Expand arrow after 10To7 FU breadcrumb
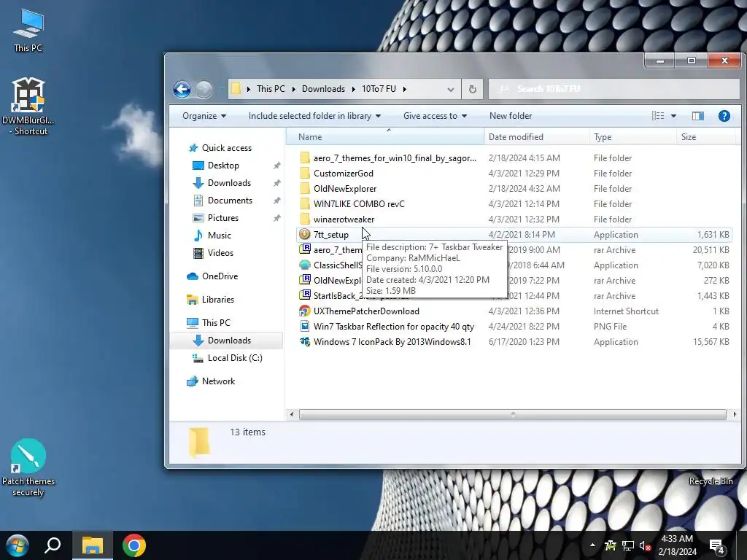747x560 pixels. pyautogui.click(x=404, y=89)
